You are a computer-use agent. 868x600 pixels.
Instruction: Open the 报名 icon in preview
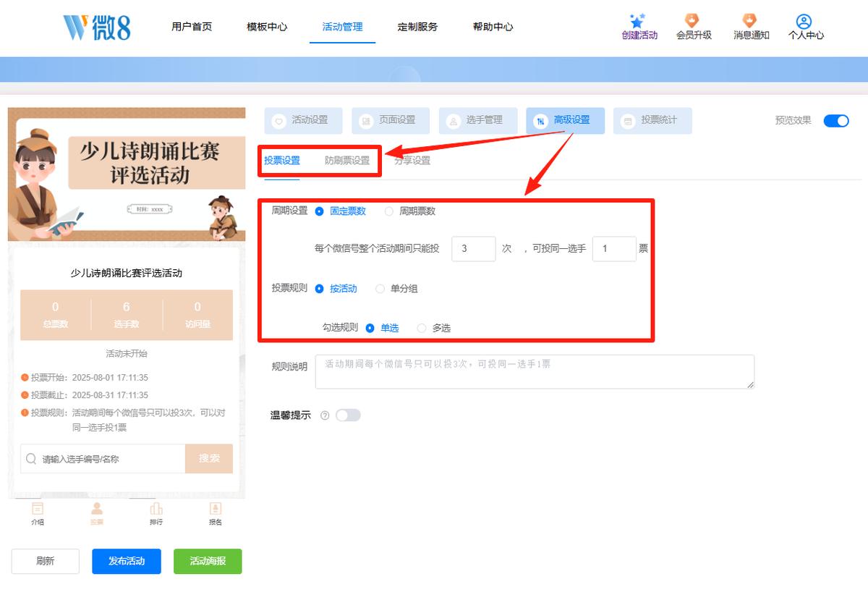point(215,508)
